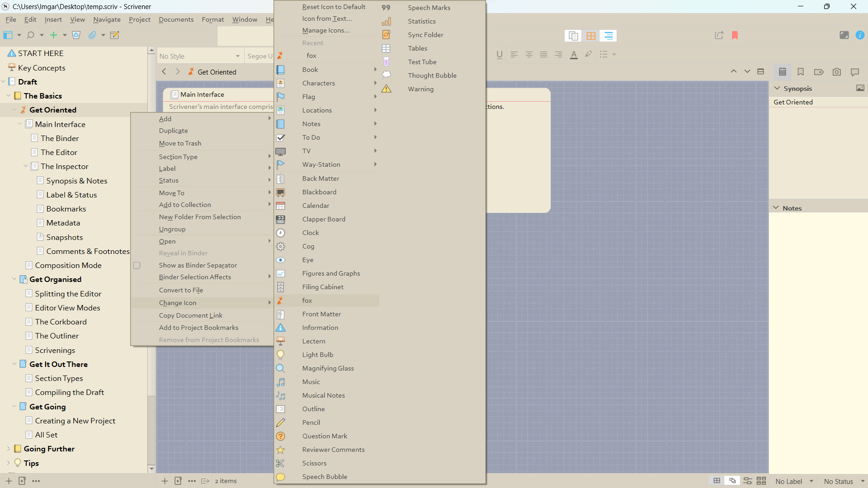This screenshot has height=488, width=868.
Task: Open the Snapshots inspector pane
Action: pos(837,72)
